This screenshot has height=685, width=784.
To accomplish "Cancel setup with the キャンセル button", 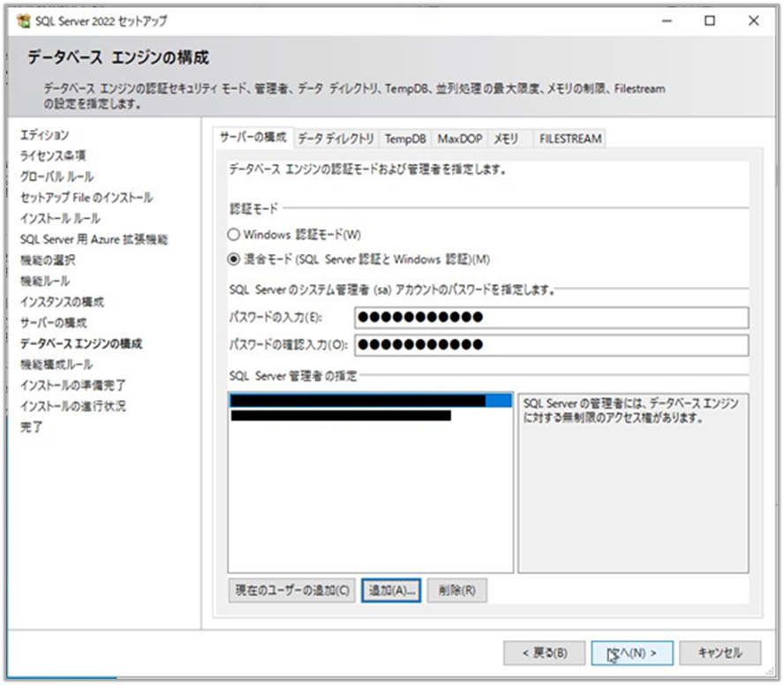I will [x=720, y=653].
